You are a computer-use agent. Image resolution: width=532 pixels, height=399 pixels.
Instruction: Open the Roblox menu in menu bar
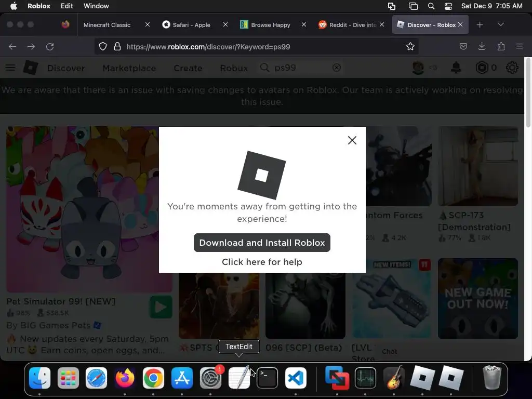click(38, 6)
